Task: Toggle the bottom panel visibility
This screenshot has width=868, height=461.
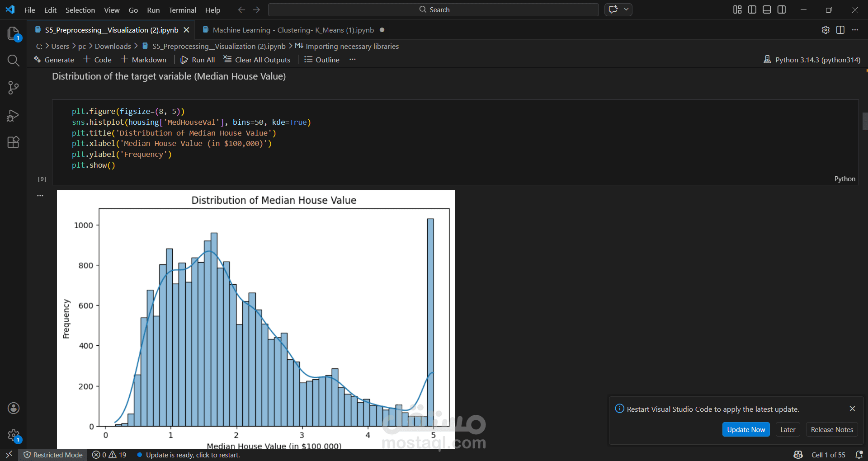Action: click(766, 9)
